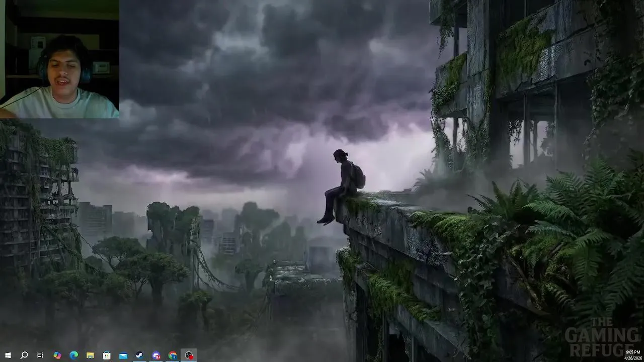Open Microsoft Store from taskbar
Image resolution: width=644 pixels, height=362 pixels.
(107, 355)
